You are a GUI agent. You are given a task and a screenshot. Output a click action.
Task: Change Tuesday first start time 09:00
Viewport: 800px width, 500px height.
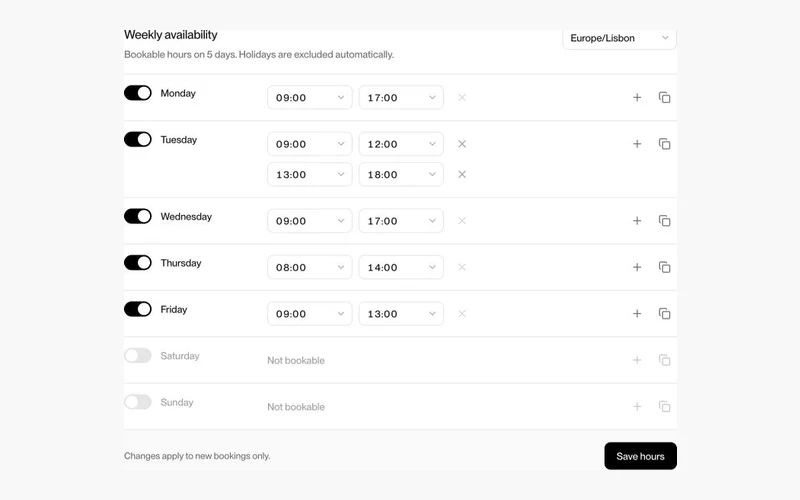pos(310,144)
